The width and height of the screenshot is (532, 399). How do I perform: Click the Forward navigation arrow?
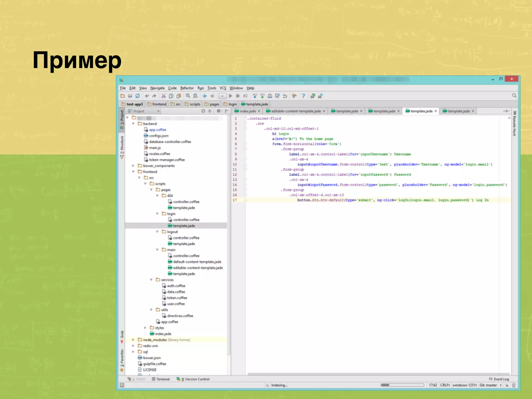click(x=212, y=96)
